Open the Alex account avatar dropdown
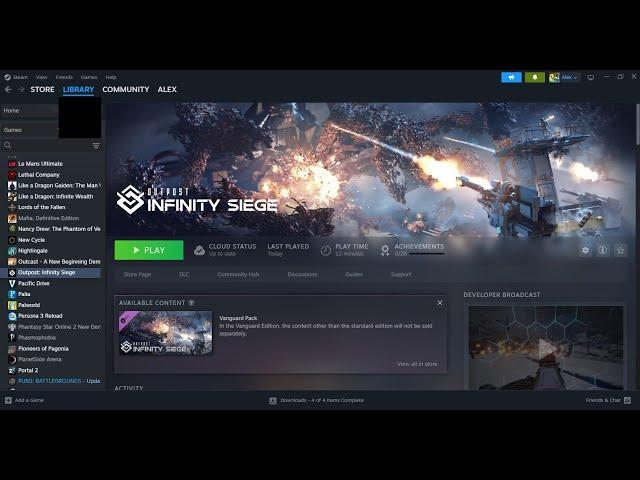 (564, 77)
